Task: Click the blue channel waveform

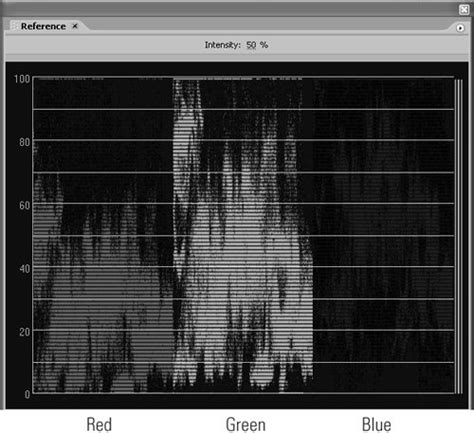Action: (x=383, y=236)
